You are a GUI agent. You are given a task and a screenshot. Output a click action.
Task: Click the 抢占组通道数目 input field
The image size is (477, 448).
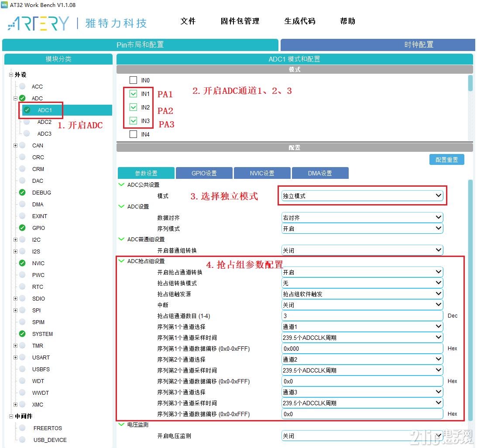pos(362,316)
